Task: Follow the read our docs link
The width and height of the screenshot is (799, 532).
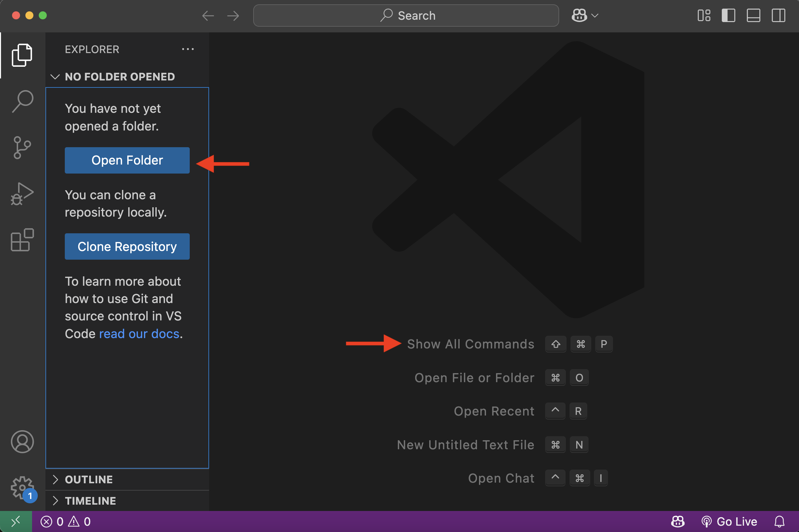Action: click(139, 334)
